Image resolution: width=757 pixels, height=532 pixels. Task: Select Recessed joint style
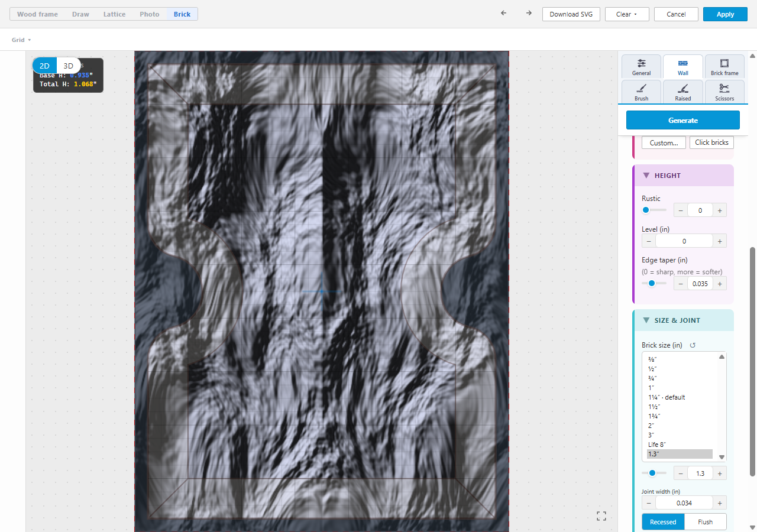[663, 522]
